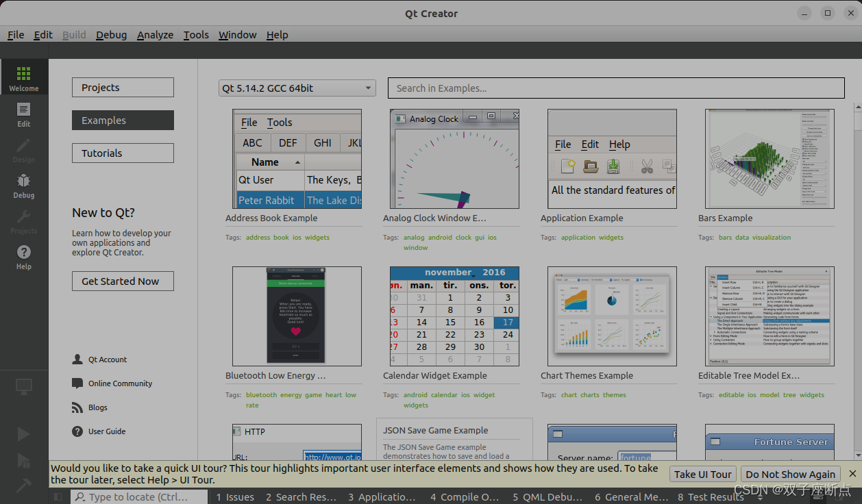862x504 pixels.
Task: Open the 6 General Messages pane
Action: pos(631,497)
